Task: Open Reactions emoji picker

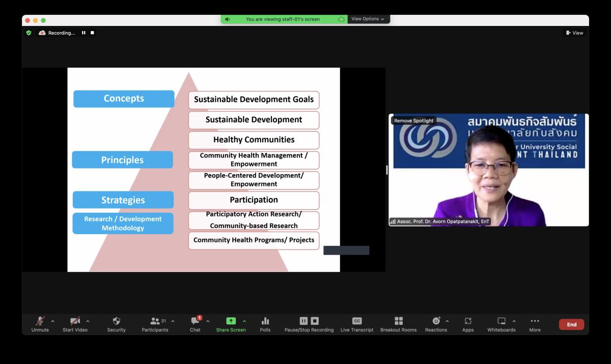Action: [x=436, y=324]
